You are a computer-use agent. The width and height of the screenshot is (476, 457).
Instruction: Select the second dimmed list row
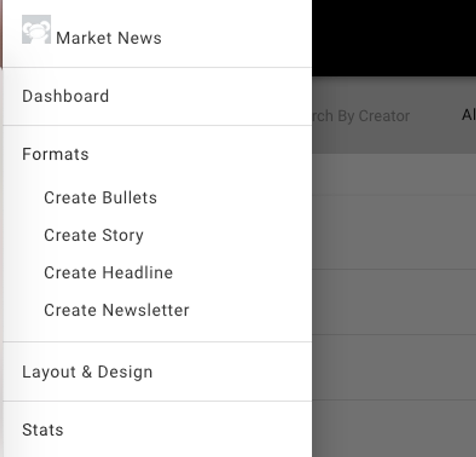(x=393, y=232)
